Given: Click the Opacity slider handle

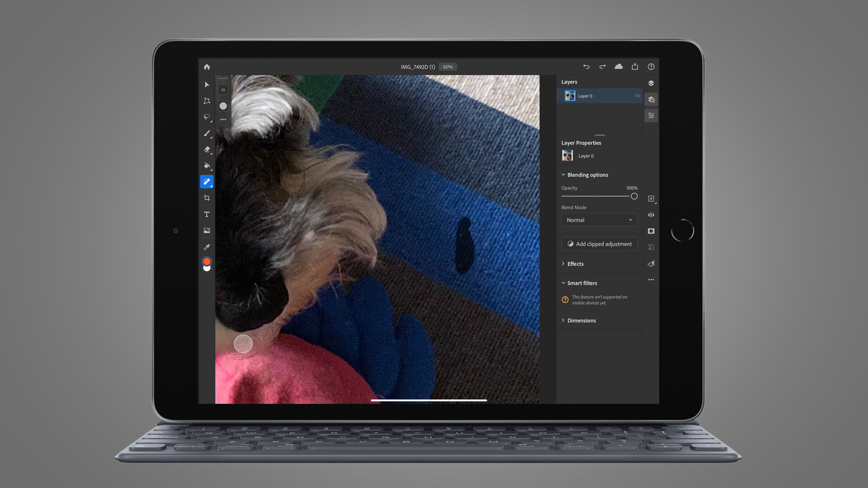Looking at the screenshot, I should [634, 197].
